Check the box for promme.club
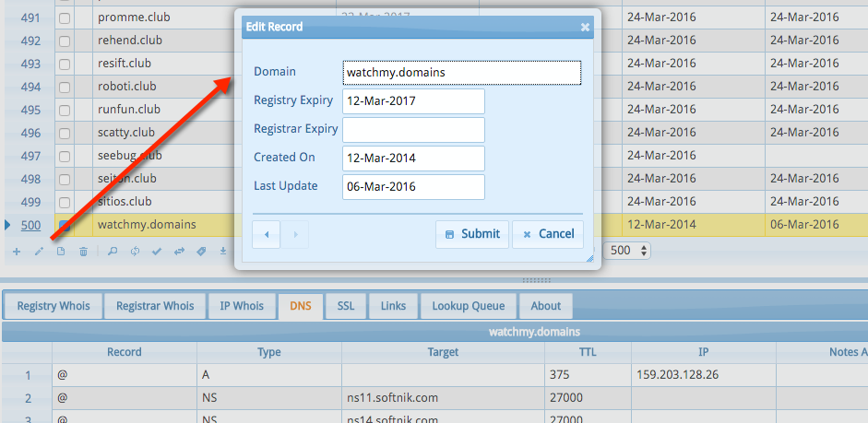Screen dimensions: 868x423 [65, 18]
